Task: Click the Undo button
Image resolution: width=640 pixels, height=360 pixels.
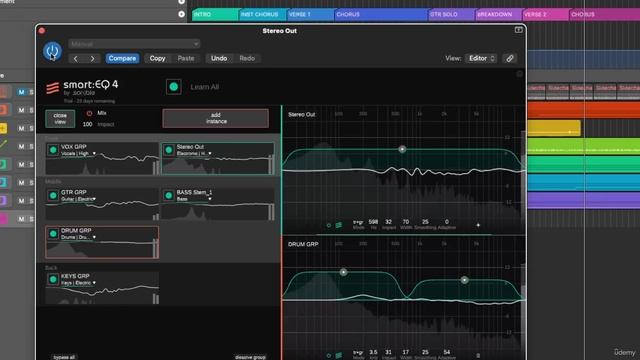Action: (x=219, y=58)
